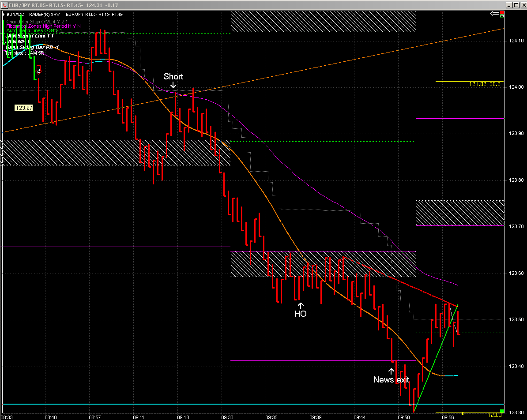Click the white left-pointing arrow icon

tap(495, 13)
